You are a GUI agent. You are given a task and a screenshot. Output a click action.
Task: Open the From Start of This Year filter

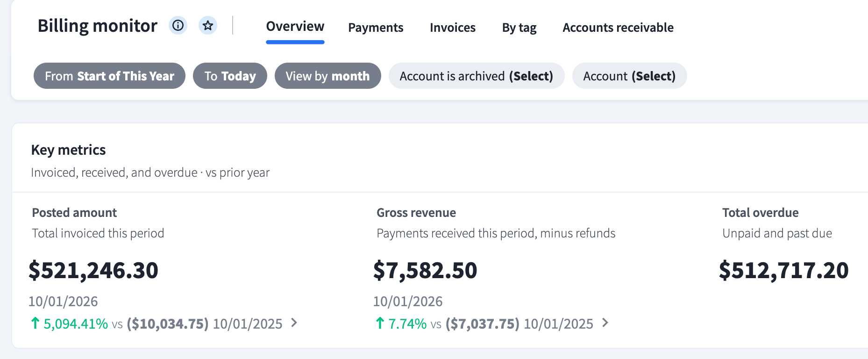109,76
